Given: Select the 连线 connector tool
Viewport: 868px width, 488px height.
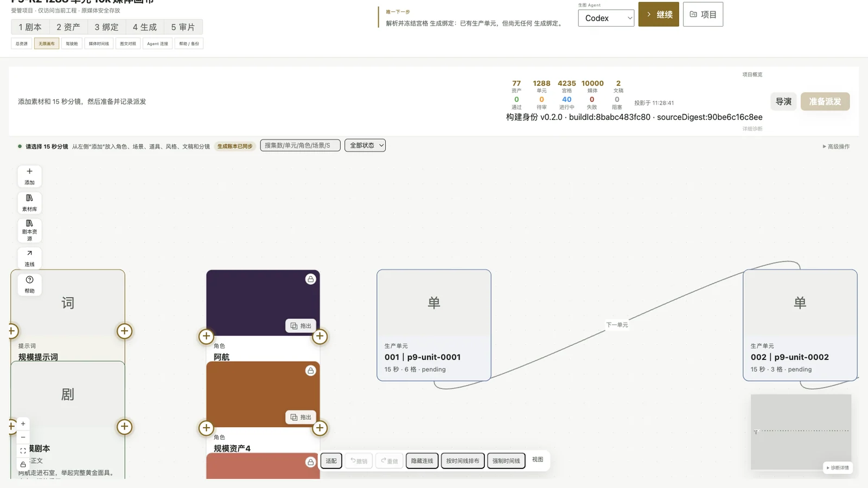Looking at the screenshot, I should (29, 258).
